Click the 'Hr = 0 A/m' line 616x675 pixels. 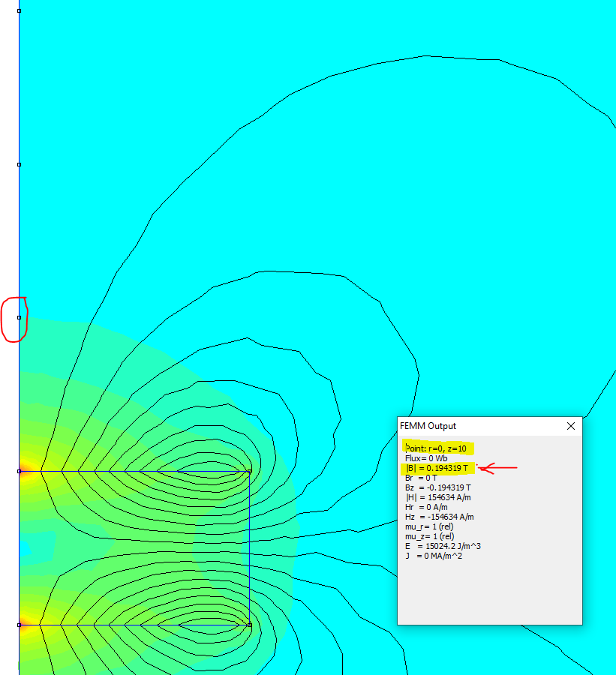(426, 508)
